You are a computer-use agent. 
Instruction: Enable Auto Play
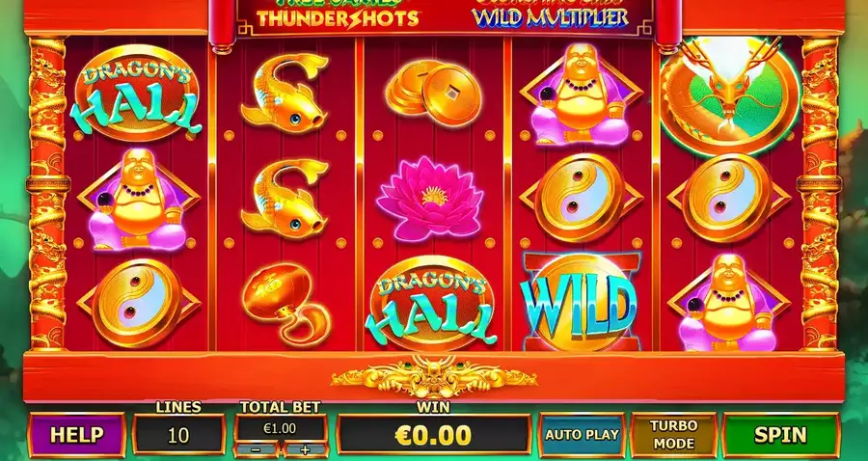(582, 435)
